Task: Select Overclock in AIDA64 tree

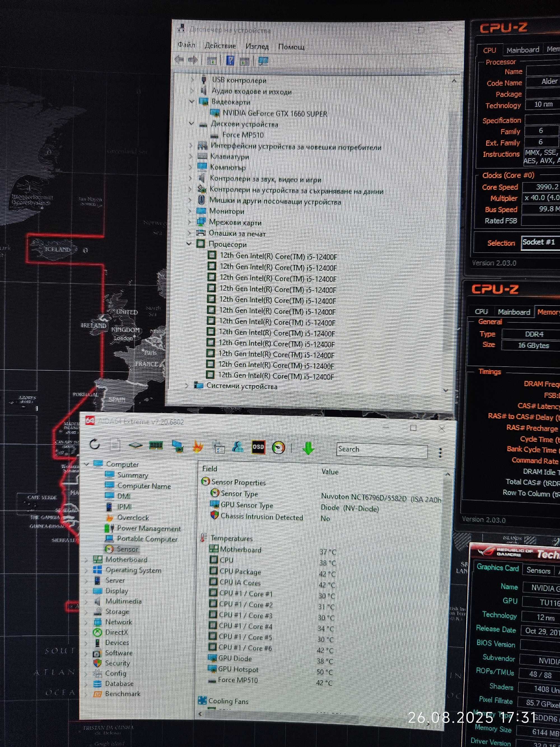Action: pyautogui.click(x=133, y=517)
